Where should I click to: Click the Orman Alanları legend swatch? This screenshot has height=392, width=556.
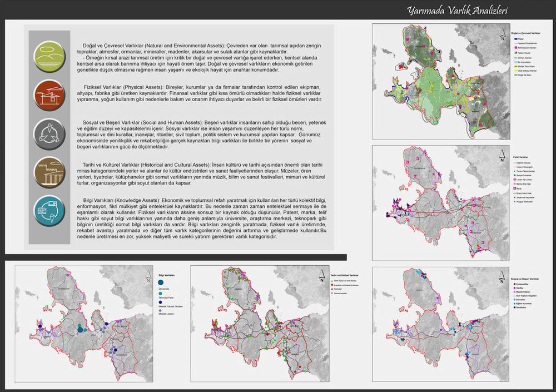click(x=515, y=58)
